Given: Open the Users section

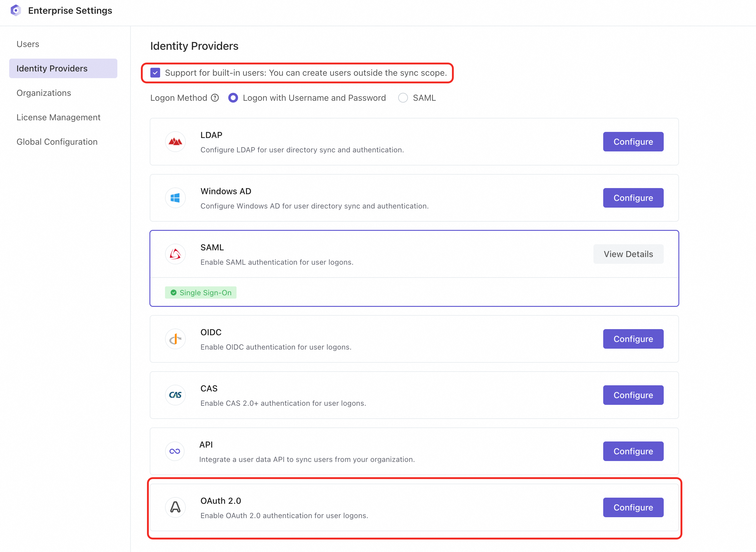Looking at the screenshot, I should point(28,44).
